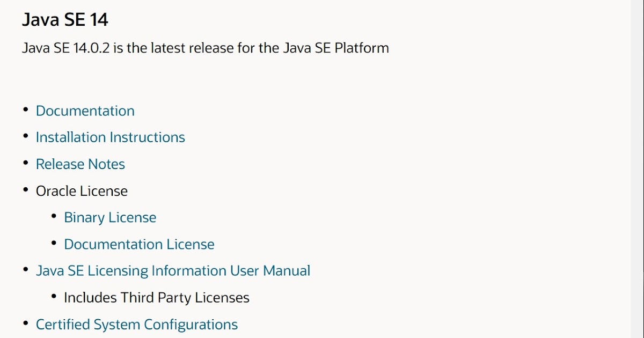
Task: Open the Documentation License link
Action: click(x=139, y=245)
